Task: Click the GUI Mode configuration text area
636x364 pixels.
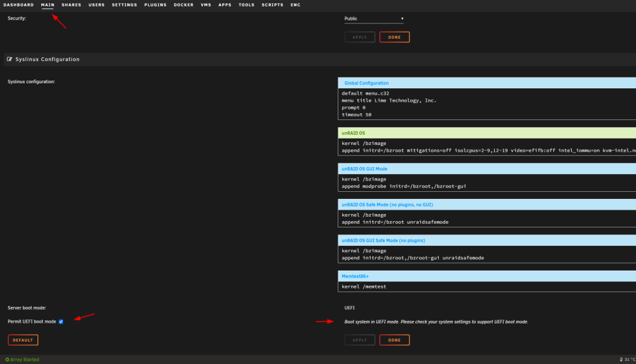Action: click(487, 183)
